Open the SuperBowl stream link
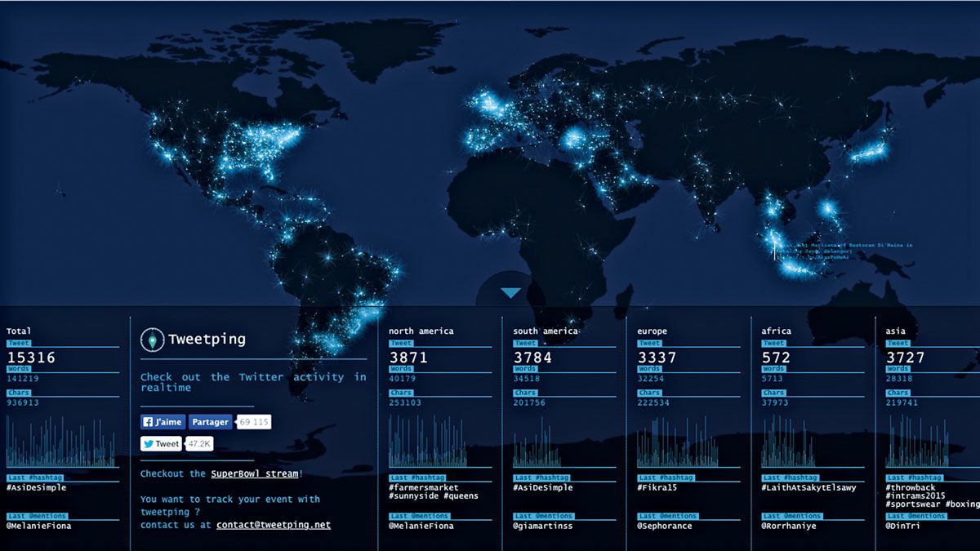Image resolution: width=980 pixels, height=551 pixels. point(255,473)
